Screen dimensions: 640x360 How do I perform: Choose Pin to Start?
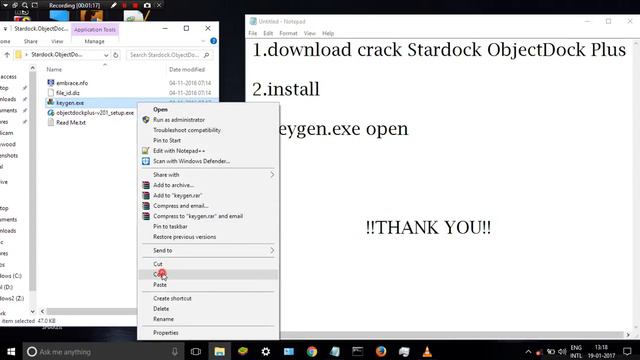(x=167, y=140)
